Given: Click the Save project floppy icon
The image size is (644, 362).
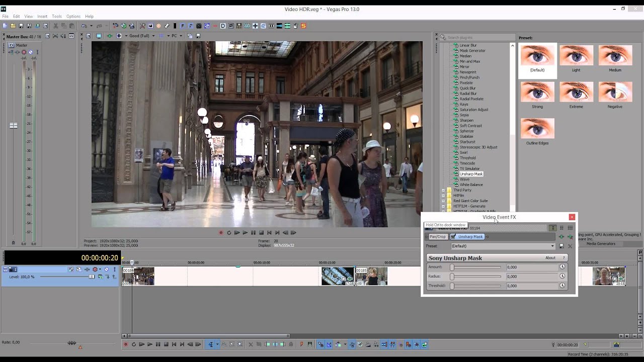Looking at the screenshot, I should tap(21, 26).
